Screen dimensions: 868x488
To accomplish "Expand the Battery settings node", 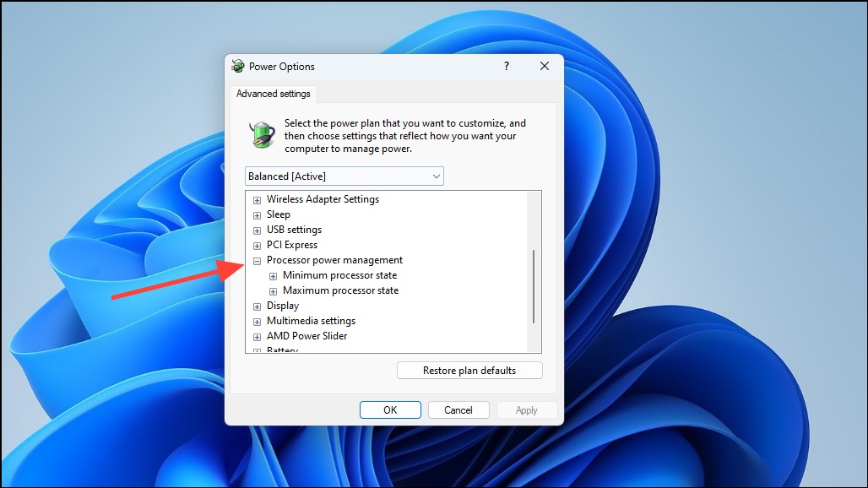I will point(257,350).
